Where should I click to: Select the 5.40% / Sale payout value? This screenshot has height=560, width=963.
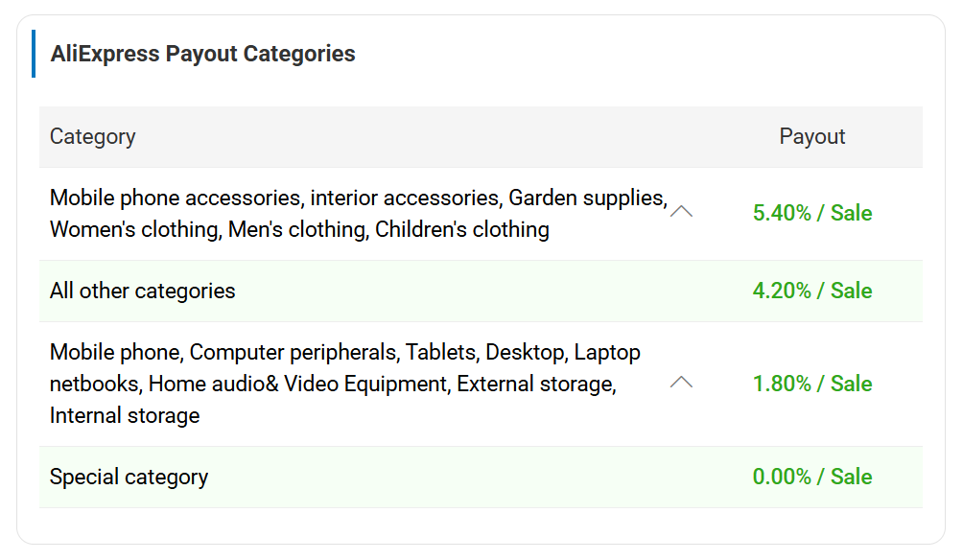point(811,213)
